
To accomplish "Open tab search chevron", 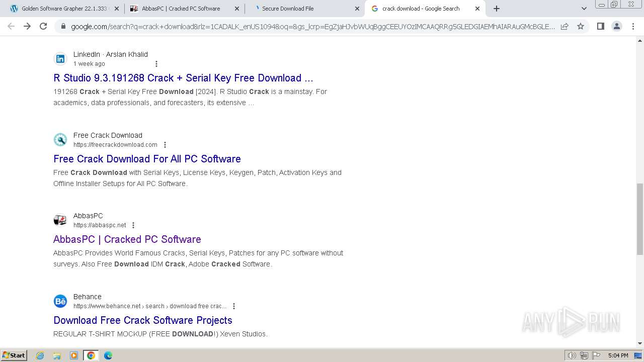I will 584,9.
